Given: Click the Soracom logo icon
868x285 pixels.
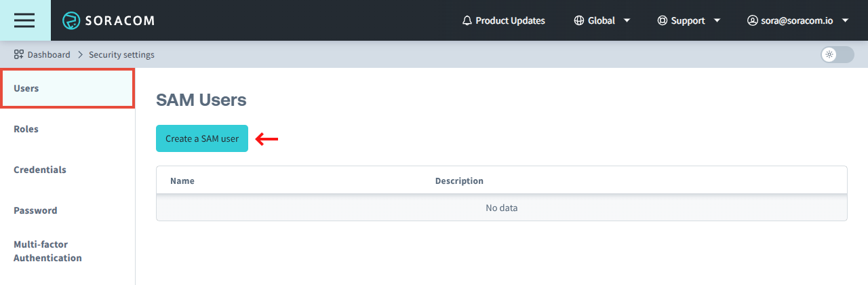Looking at the screenshot, I should coord(71,20).
